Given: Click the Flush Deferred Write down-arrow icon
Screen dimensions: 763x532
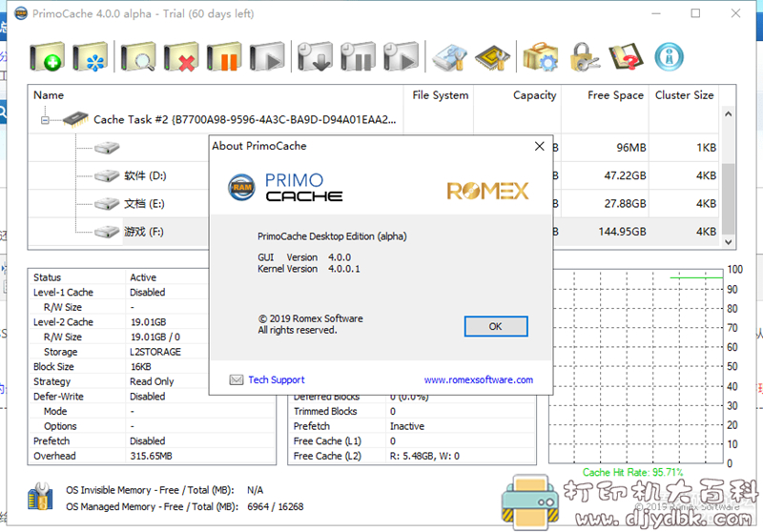Looking at the screenshot, I should (x=315, y=57).
